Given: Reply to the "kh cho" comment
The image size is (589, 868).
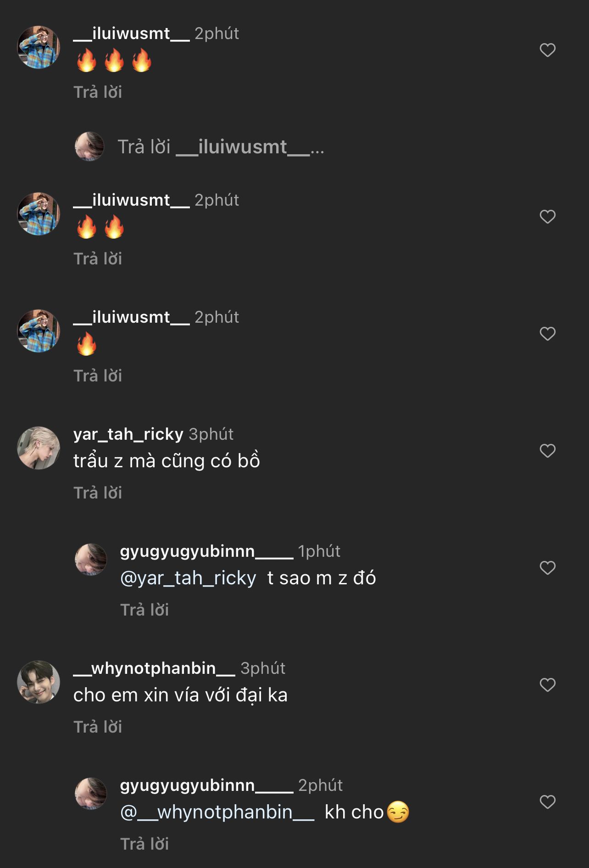Looking at the screenshot, I should pyautogui.click(x=144, y=844).
